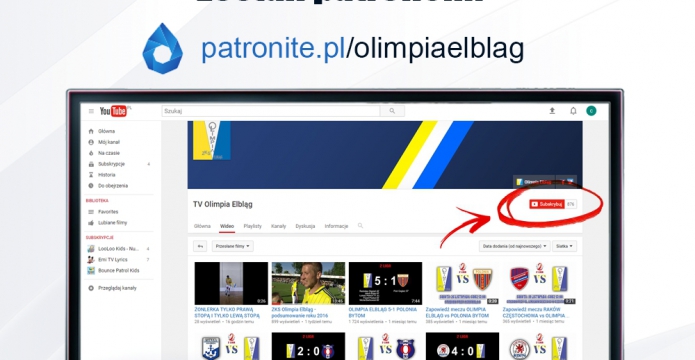This screenshot has height=360, width=695.
Task: Click the upload arrow icon
Action: (x=552, y=111)
